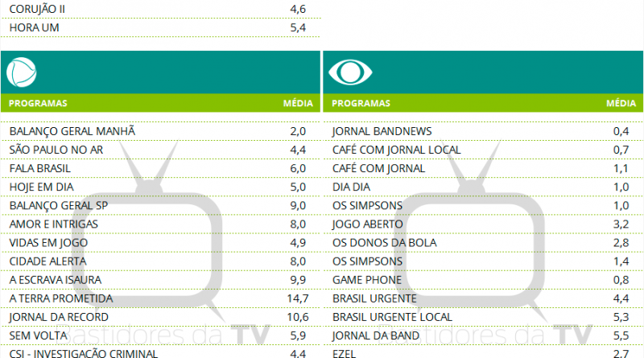Viewport: 644px width, 358px height.
Task: Click the GAME PHONE program row
Action: [366, 280]
